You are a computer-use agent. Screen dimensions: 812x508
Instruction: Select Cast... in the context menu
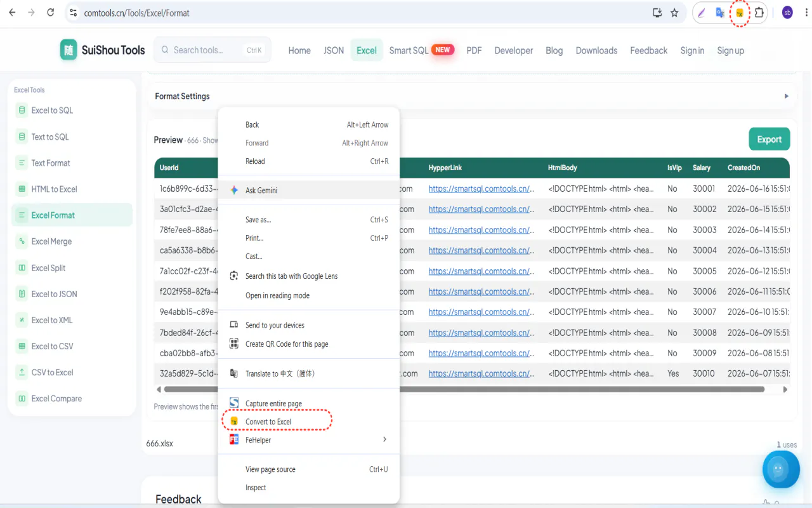pyautogui.click(x=309, y=257)
